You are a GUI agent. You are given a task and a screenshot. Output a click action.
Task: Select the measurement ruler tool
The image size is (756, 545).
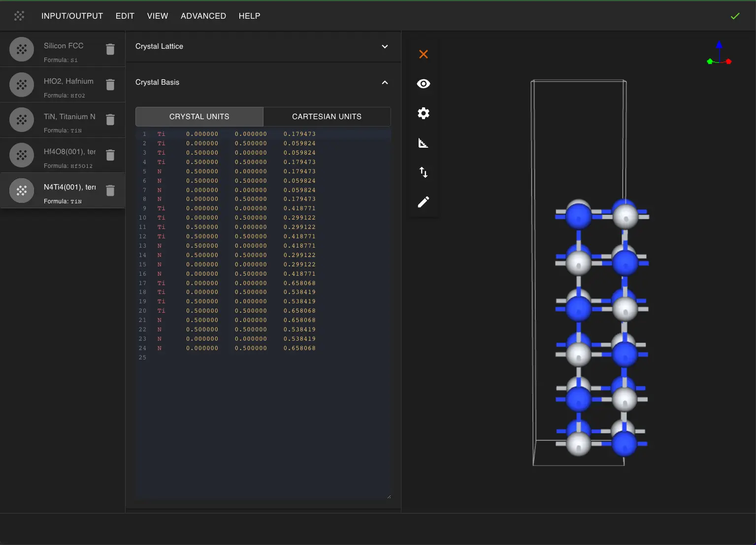(424, 143)
